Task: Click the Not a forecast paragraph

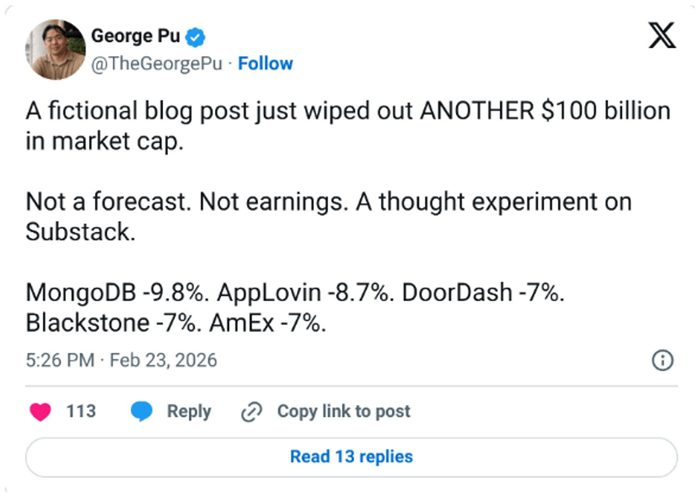Action: pyautogui.click(x=328, y=217)
